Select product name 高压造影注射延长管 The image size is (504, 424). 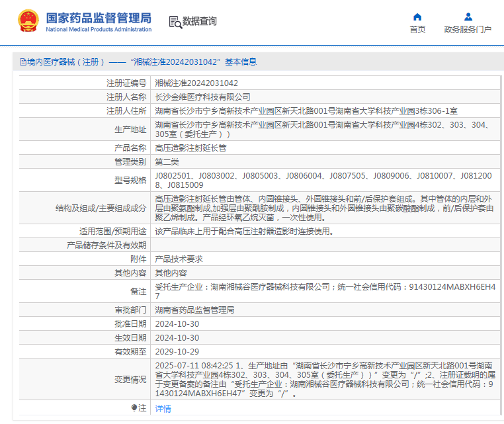tap(190, 148)
